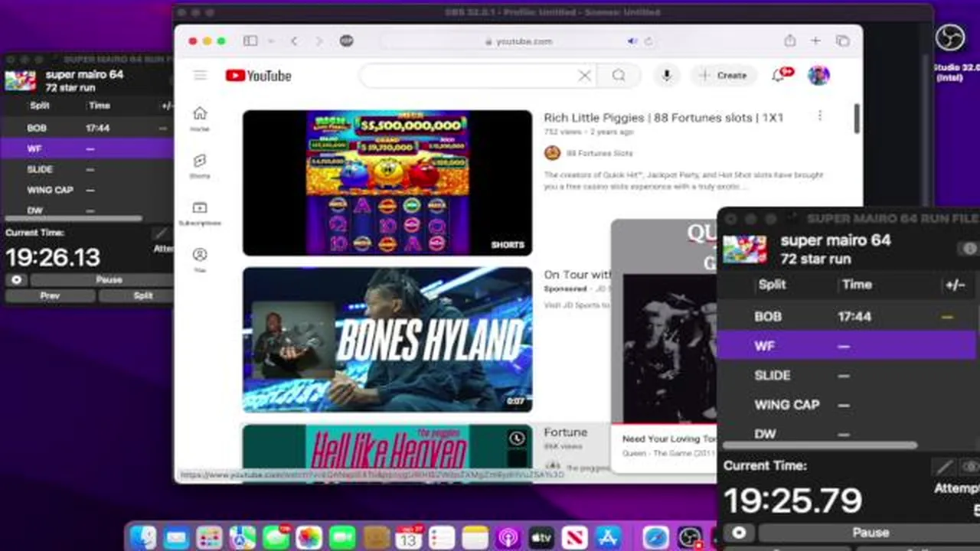This screenshot has width=980, height=551.
Task: Click the pencil edit icon in right timer window
Action: 944,467
